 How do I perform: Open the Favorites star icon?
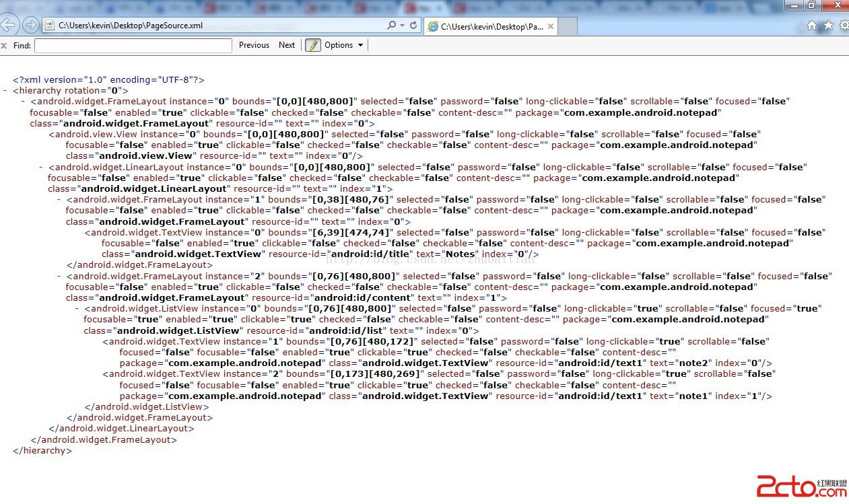click(827, 26)
